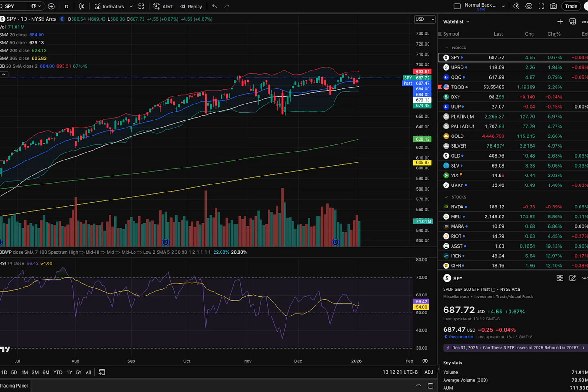
Task: Add a symbol to the watchlist
Action: coord(560,22)
